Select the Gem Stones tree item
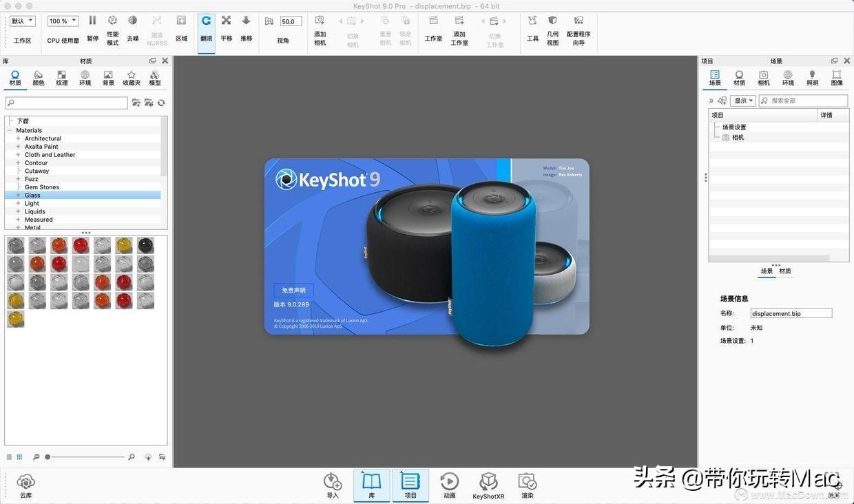The height and width of the screenshot is (504, 854). click(42, 187)
